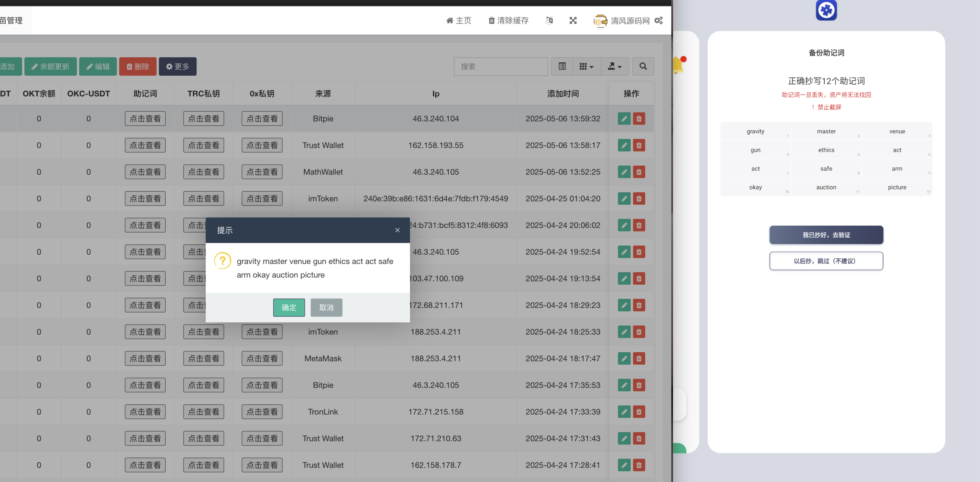Open the export data dropdown
This screenshot has width=980, height=482.
614,67
